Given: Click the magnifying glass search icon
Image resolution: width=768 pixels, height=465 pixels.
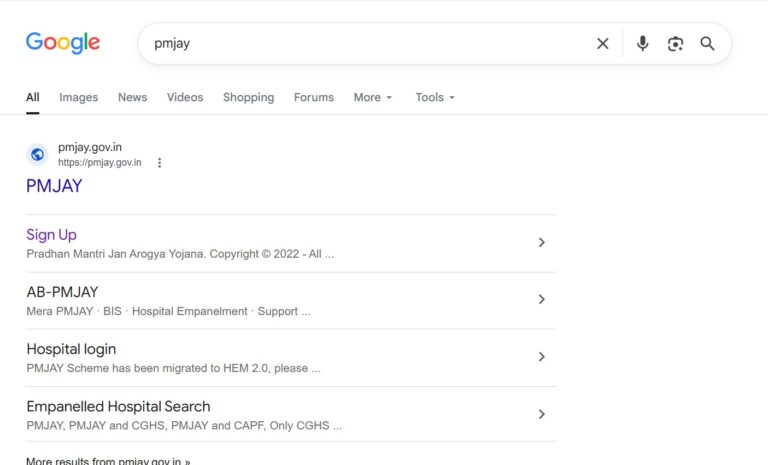Looking at the screenshot, I should (707, 44).
